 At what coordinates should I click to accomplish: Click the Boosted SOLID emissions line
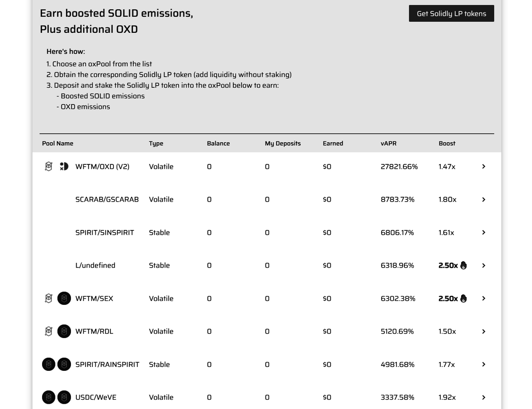(101, 96)
